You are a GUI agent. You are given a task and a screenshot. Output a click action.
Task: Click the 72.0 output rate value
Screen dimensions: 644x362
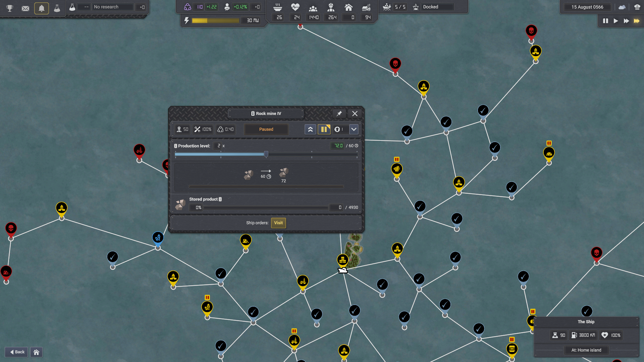[x=337, y=146]
